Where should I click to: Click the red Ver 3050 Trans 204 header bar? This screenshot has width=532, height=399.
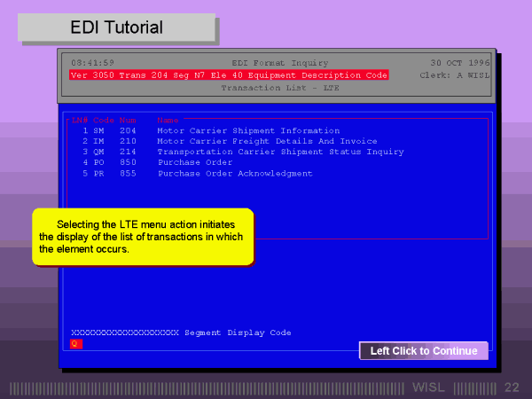[x=229, y=75]
